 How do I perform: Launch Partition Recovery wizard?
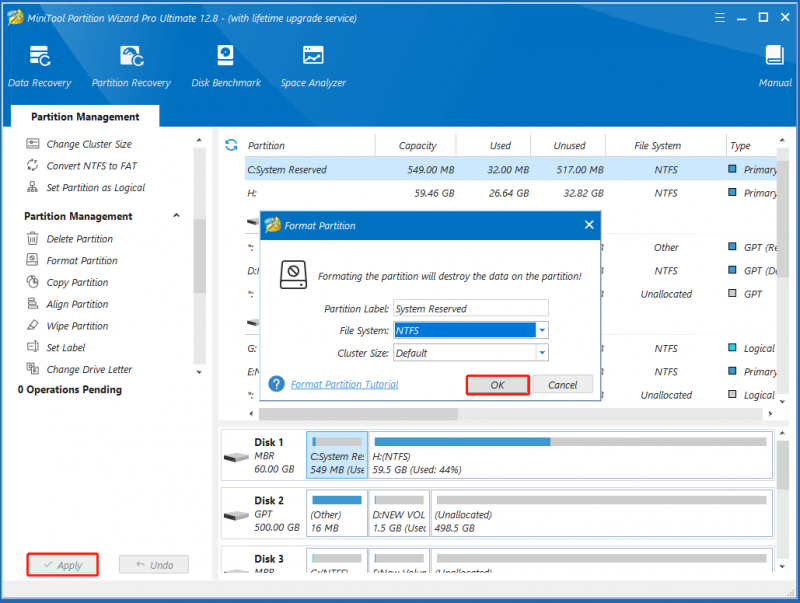click(x=131, y=66)
